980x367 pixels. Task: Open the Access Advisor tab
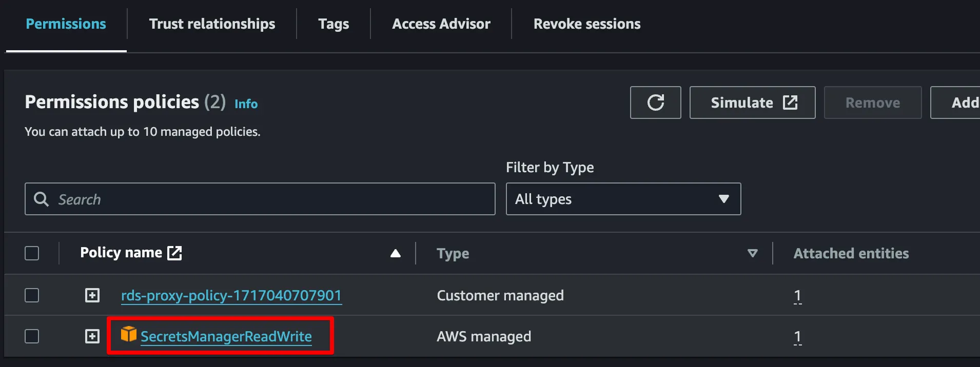[x=441, y=24]
